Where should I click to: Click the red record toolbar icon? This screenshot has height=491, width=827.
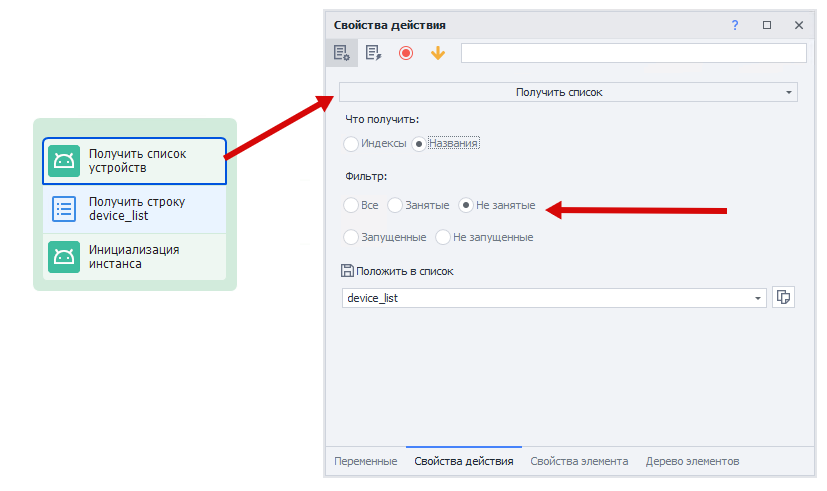405,53
